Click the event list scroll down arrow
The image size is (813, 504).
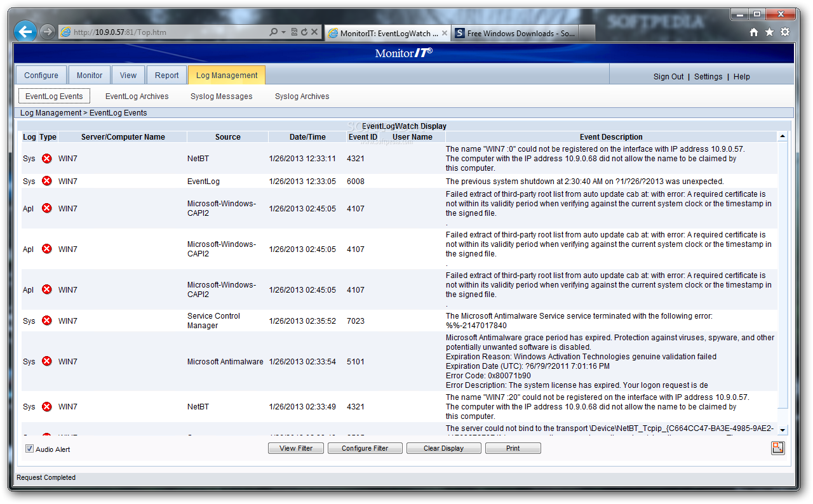(x=783, y=430)
